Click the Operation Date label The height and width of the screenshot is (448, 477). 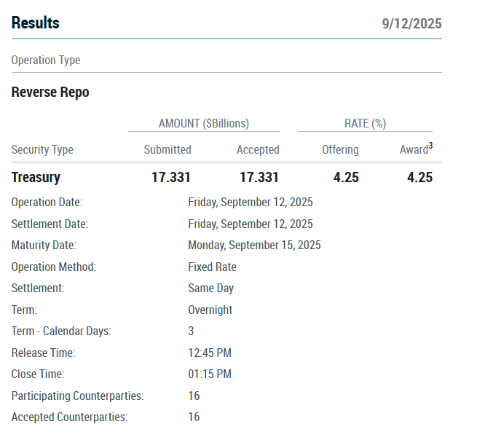pos(47,202)
